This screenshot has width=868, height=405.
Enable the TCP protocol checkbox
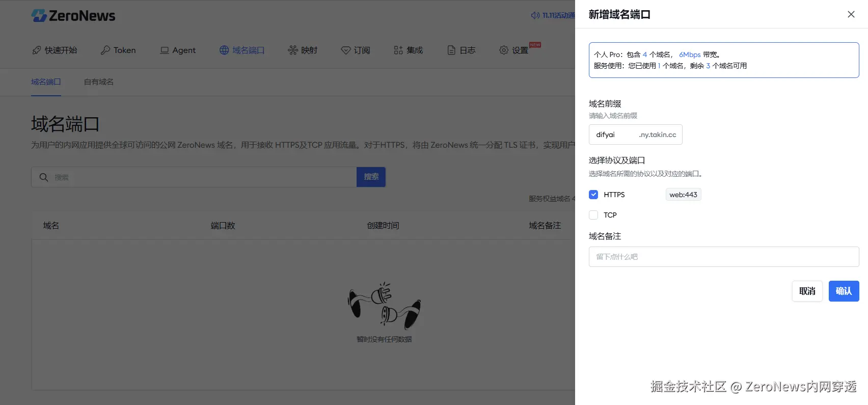(x=593, y=215)
